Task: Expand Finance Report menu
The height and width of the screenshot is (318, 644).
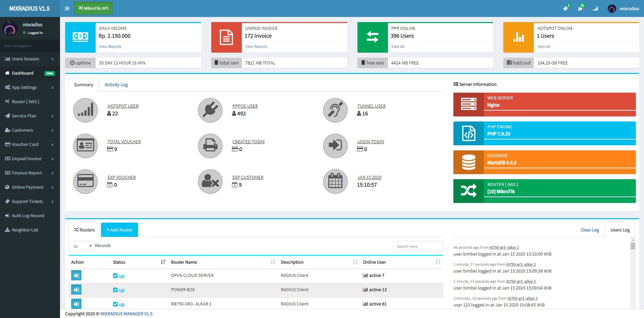Action: [30, 173]
